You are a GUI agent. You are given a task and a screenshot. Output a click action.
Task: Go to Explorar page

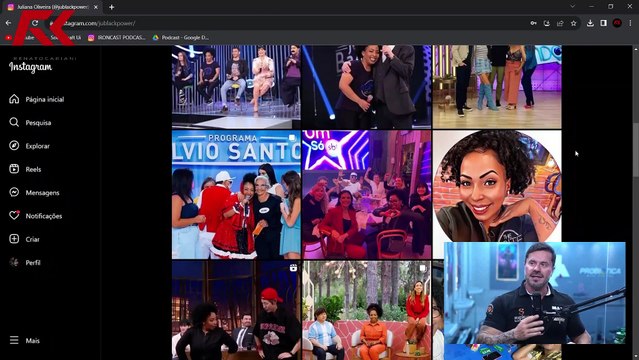point(29,146)
